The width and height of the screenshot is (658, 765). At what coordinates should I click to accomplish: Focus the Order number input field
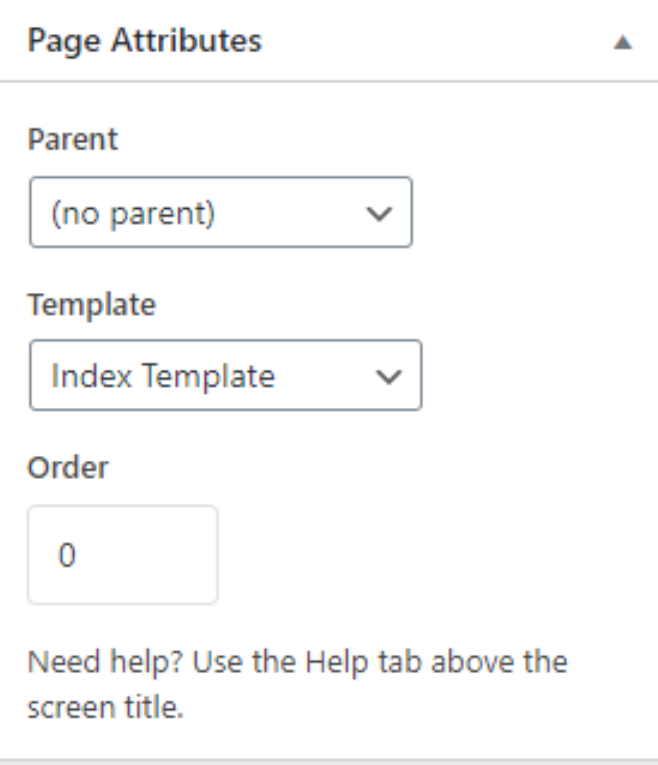122,555
